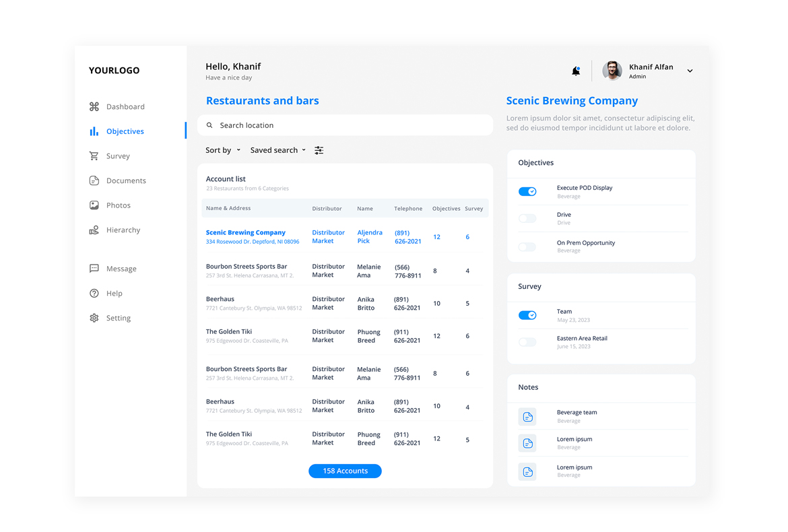Enable the Eastern Area Retail survey toggle
The image size is (788, 532).
[527, 341]
